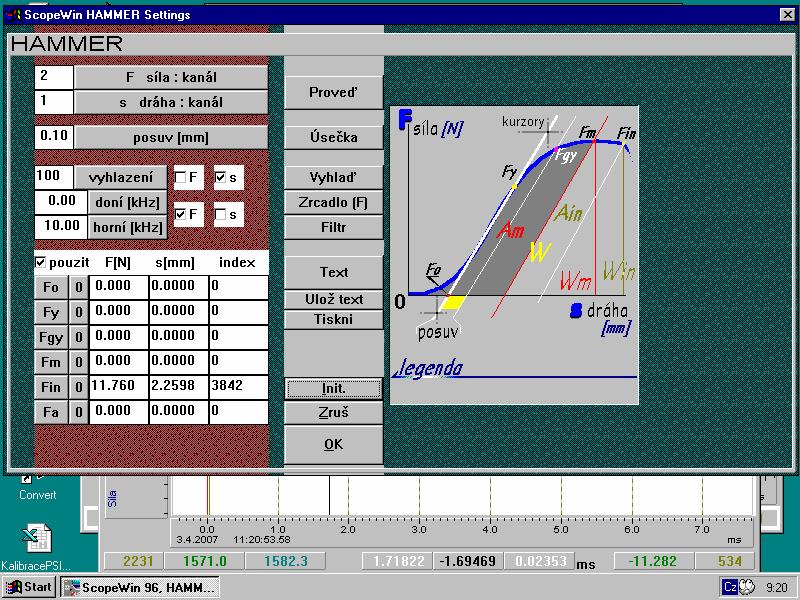Click the horní [kHz] button
This screenshot has width=800, height=600.
(128, 227)
